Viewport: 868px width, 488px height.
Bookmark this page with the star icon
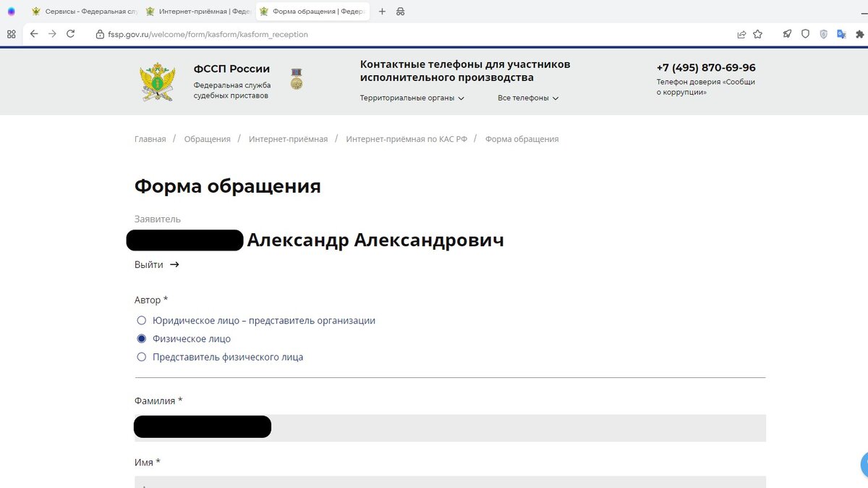tap(757, 34)
